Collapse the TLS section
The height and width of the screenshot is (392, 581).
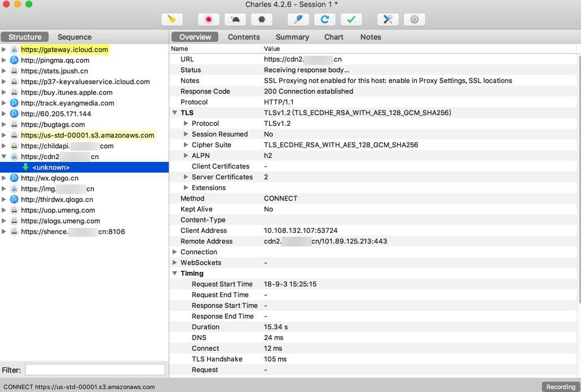click(174, 113)
